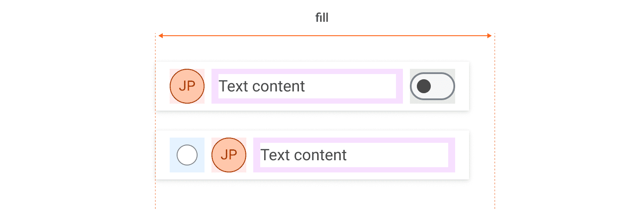Click the purple border of the bottom text box
The width and height of the screenshot is (644, 209).
[x=354, y=140]
